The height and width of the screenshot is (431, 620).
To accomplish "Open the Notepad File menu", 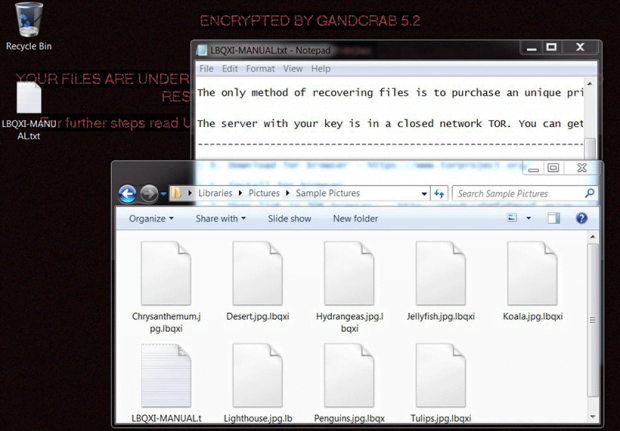I will 206,69.
